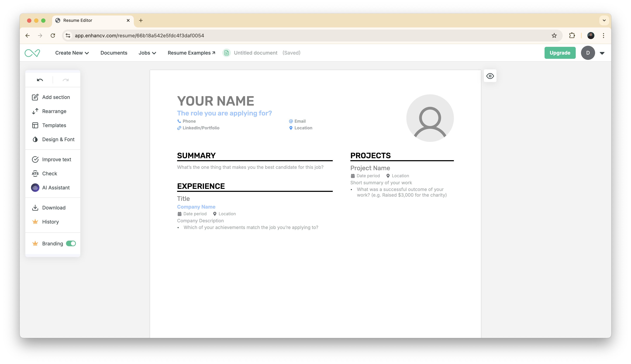Toggle preview with eye icon
The height and width of the screenshot is (364, 631).
coord(490,76)
